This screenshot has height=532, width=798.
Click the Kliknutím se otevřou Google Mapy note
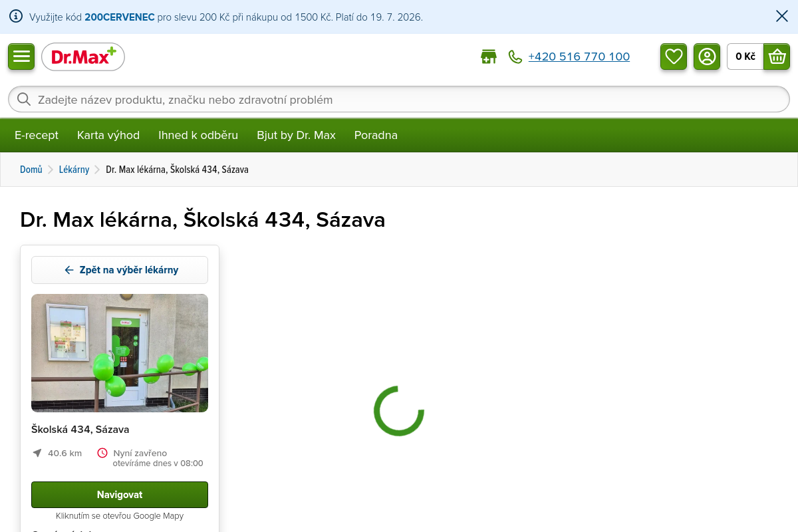pyautogui.click(x=120, y=516)
